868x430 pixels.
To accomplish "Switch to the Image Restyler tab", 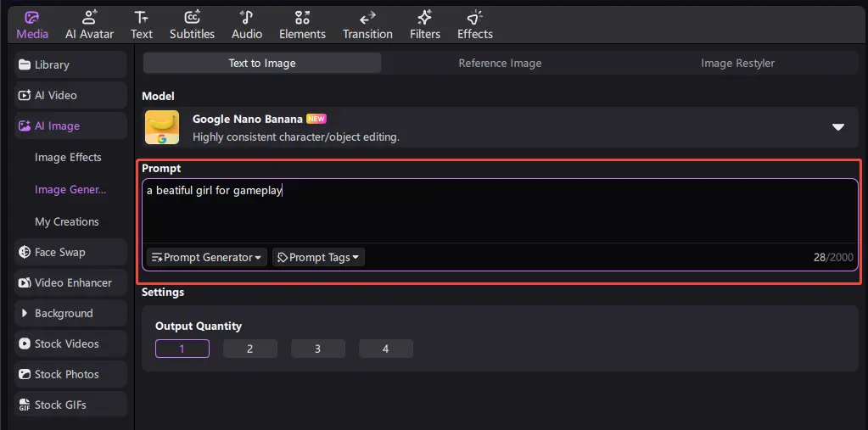I will [737, 63].
